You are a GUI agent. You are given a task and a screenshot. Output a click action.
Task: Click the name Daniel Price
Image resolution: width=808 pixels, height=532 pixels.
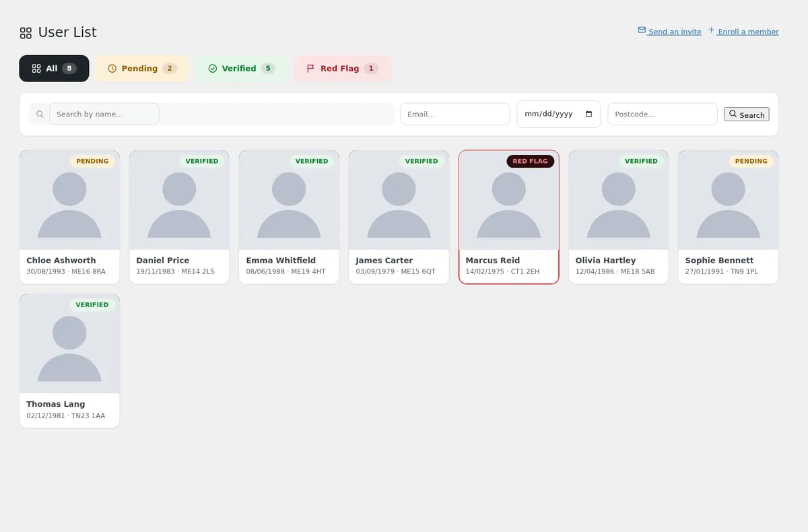coord(163,261)
